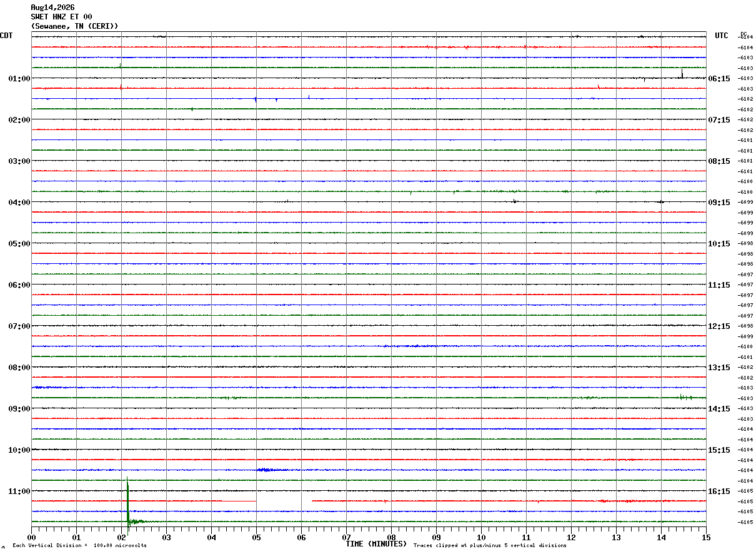Select the 04:00 CDT hour label
Image resolution: width=756 pixels, height=554 pixels.
(19, 203)
